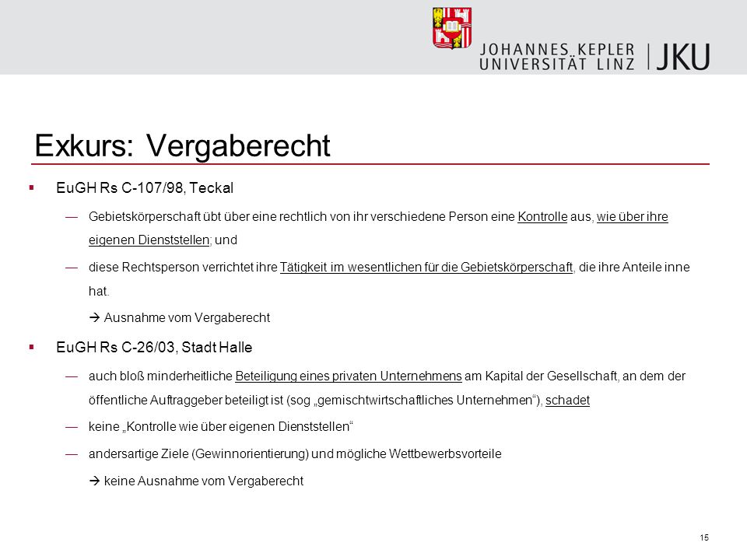Click the phrase 'die ihre Anteile inne'
Viewport: 747px width, 560px height.
634,267
